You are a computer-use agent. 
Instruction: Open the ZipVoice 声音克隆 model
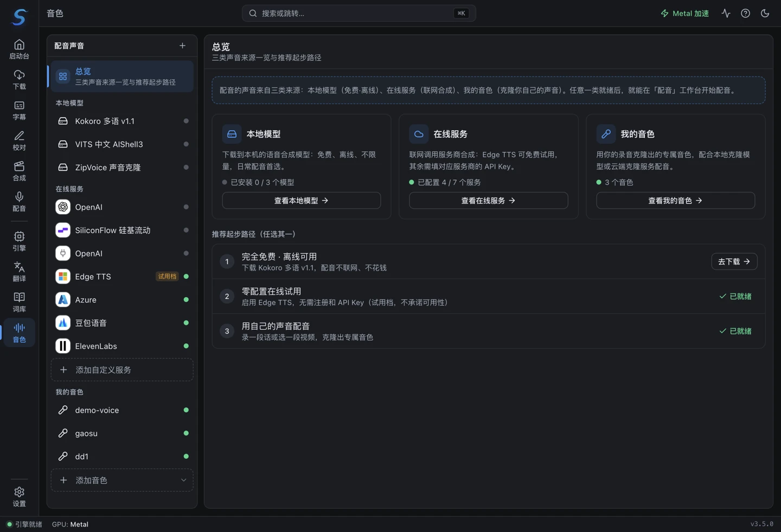click(x=122, y=168)
